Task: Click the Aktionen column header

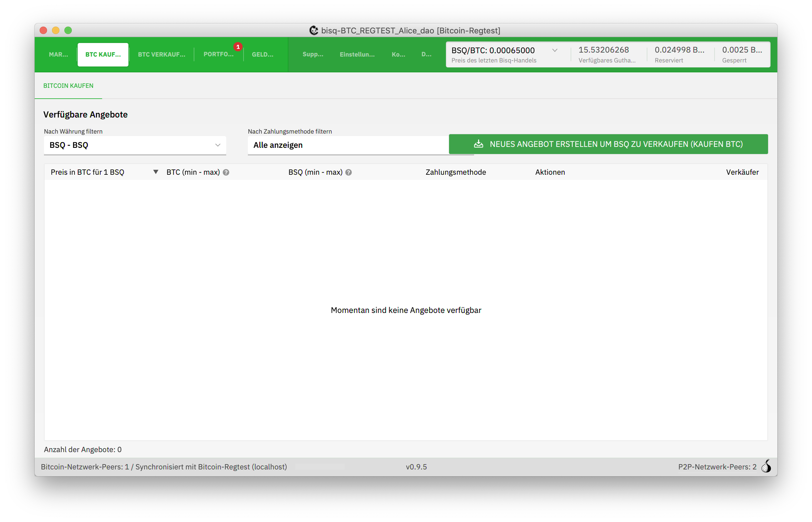Action: [x=550, y=172]
